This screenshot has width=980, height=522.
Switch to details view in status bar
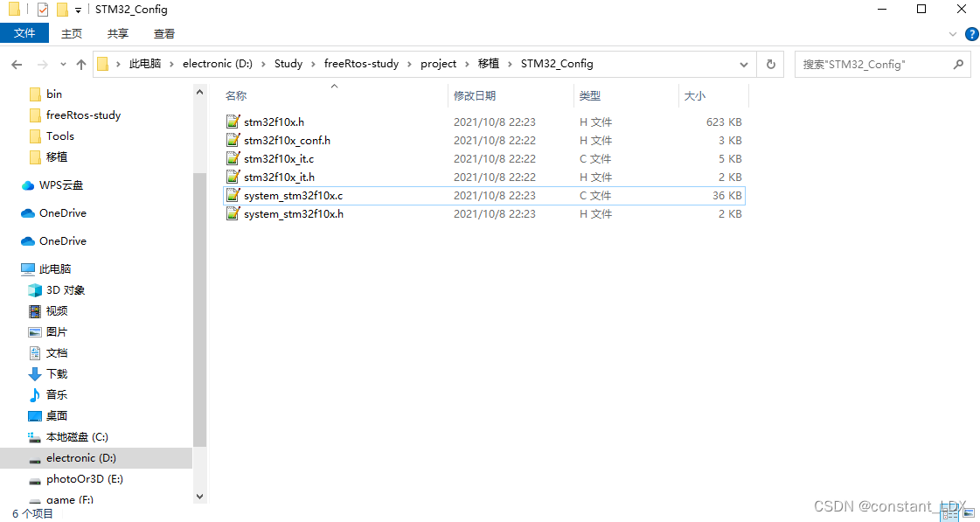point(949,514)
